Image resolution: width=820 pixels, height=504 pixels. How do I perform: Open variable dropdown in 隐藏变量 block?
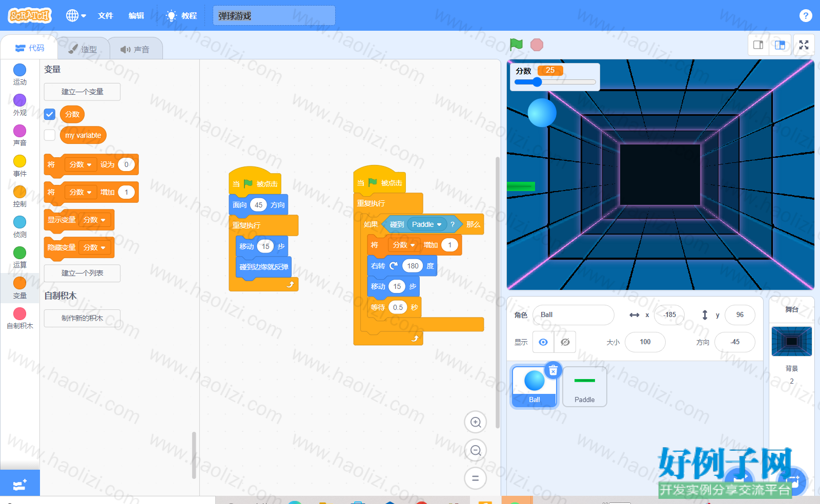tap(94, 247)
